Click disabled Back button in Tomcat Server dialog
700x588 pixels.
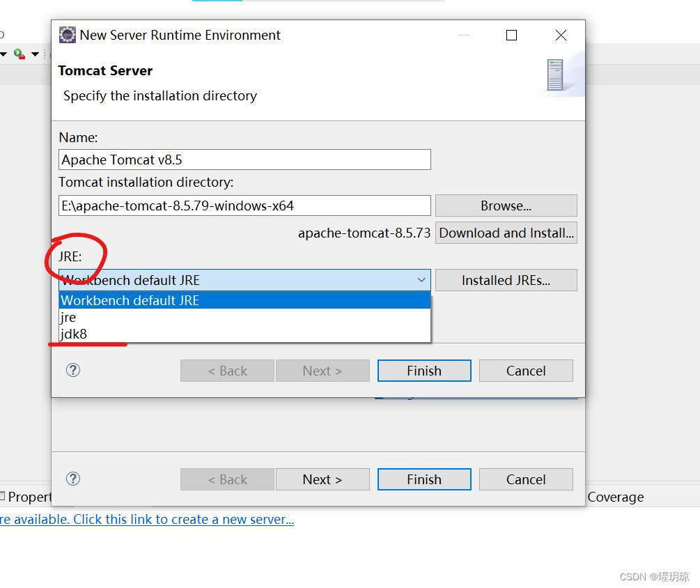(x=227, y=371)
